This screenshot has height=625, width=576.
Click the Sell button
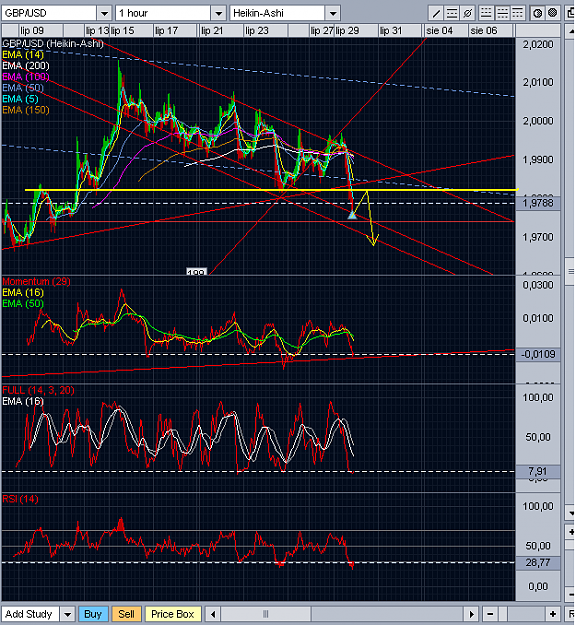tap(126, 614)
